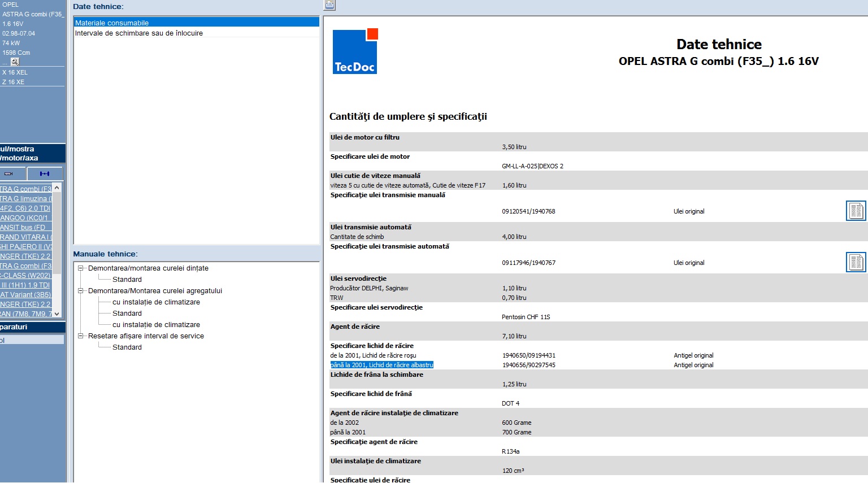Open C-CLASS (W202) vehicle link
The image size is (868, 483).
(x=25, y=276)
